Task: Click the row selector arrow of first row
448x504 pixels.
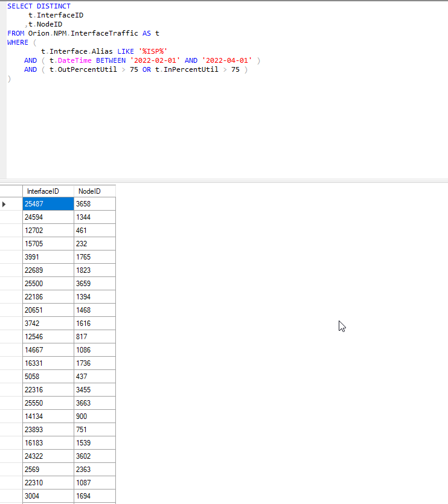Action: [4, 204]
